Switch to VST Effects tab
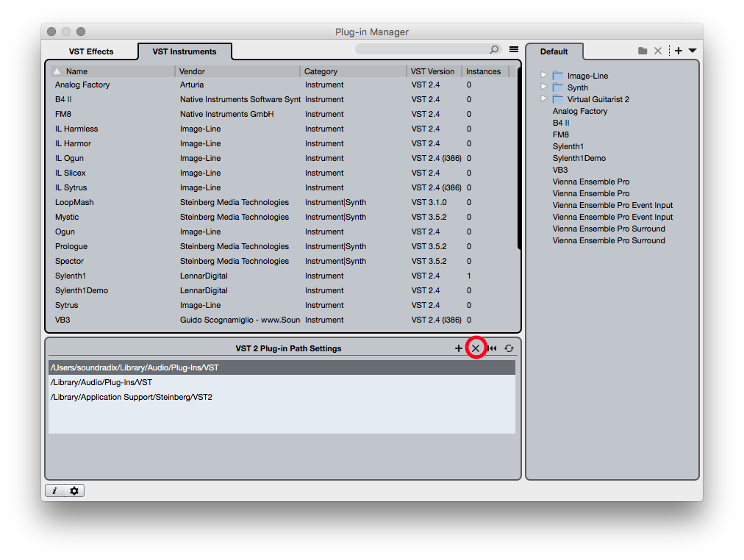The width and height of the screenshot is (744, 560). coord(91,51)
